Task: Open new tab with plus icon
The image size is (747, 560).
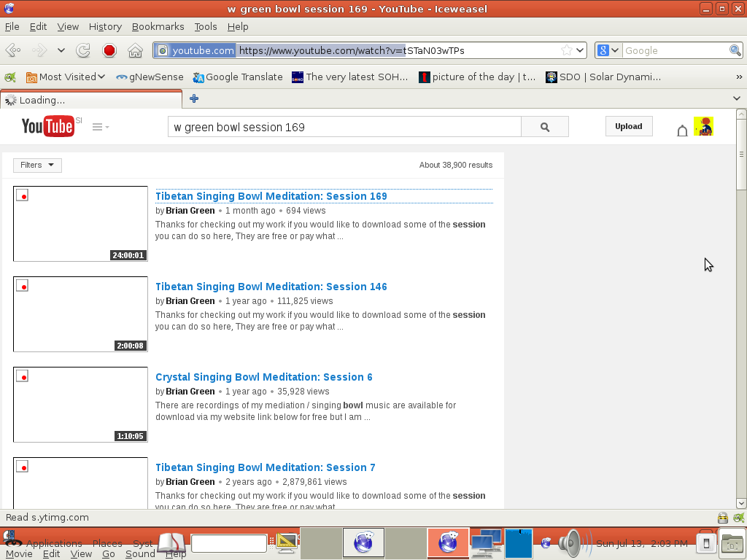Action: (194, 99)
